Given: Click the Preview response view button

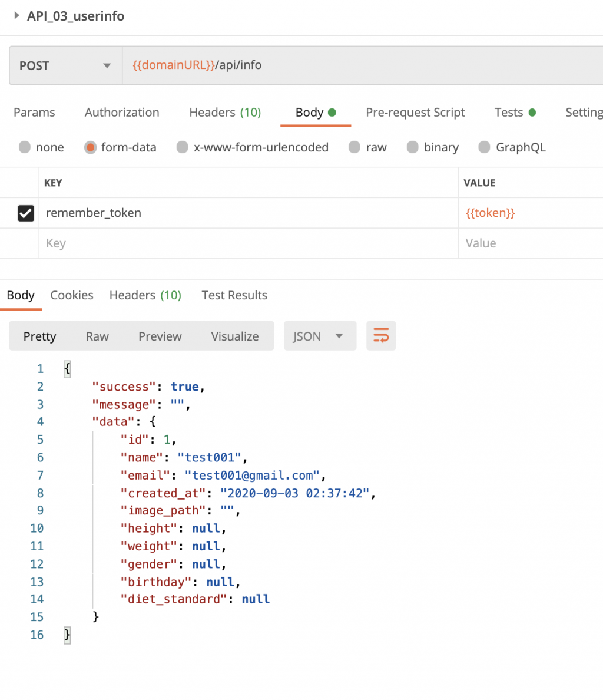Looking at the screenshot, I should click(160, 336).
